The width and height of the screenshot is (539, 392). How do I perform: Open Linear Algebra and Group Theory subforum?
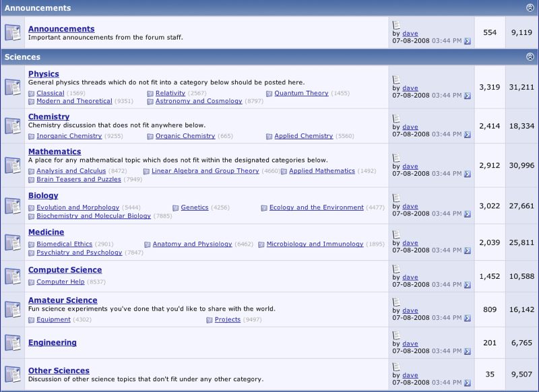pyautogui.click(x=205, y=171)
